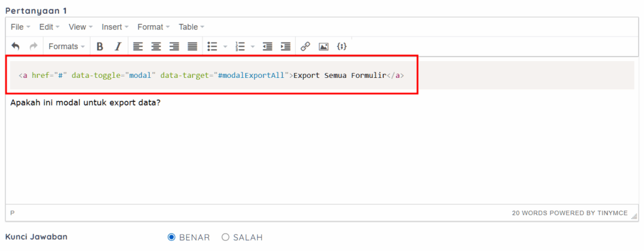The width and height of the screenshot is (644, 251).
Task: Expand numbered list style options arrow
Action: (253, 47)
